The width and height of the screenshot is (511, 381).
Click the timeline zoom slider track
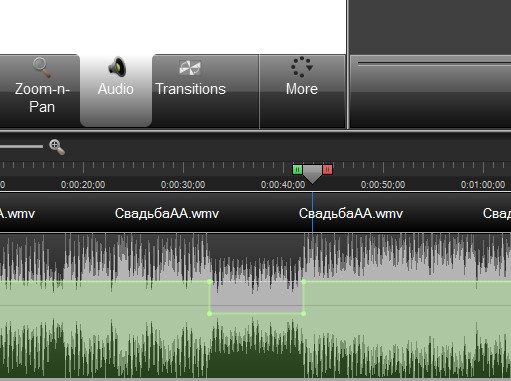(21, 146)
